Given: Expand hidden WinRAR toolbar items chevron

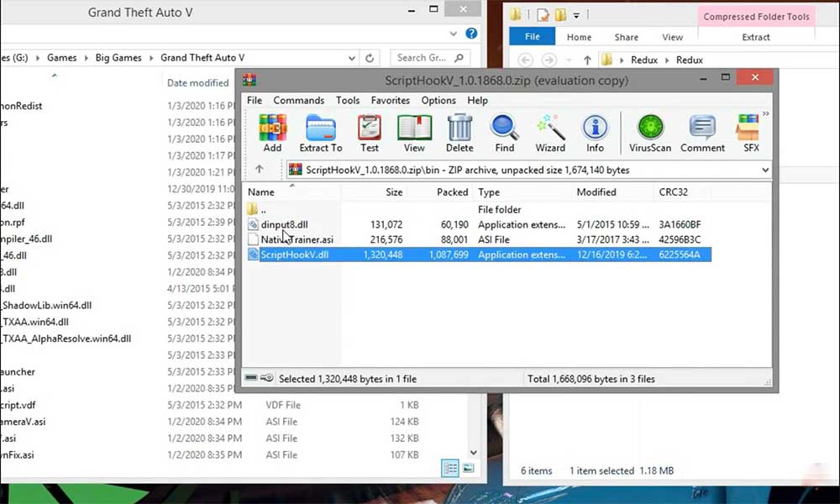Looking at the screenshot, I should pos(766,113).
